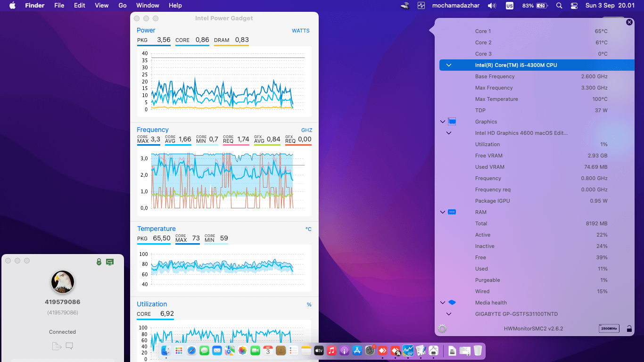Click the battery 83% status
644x362 pixels.
click(x=535, y=6)
